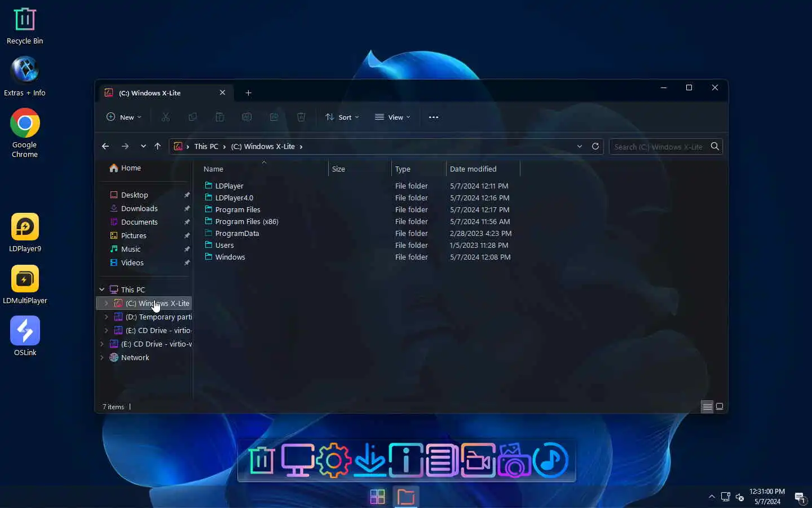The width and height of the screenshot is (812, 508).
Task: Show hidden tray icons chevron
Action: coord(712,497)
